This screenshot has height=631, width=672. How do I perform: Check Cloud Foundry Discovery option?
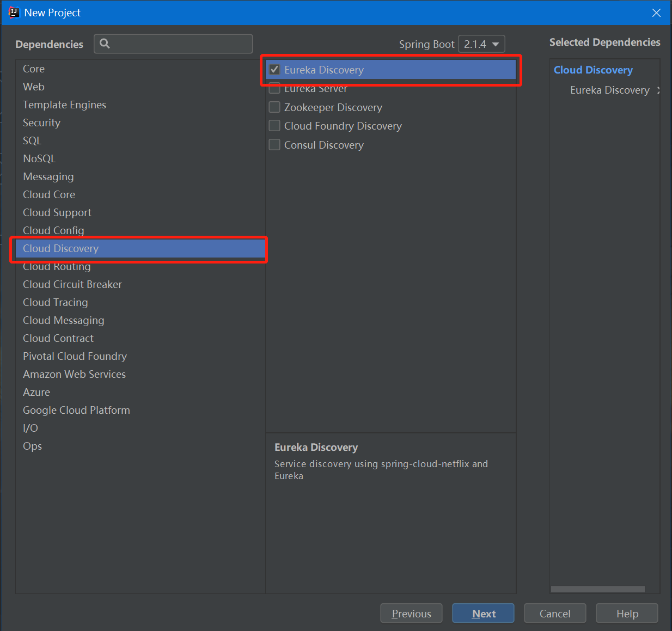pos(274,126)
